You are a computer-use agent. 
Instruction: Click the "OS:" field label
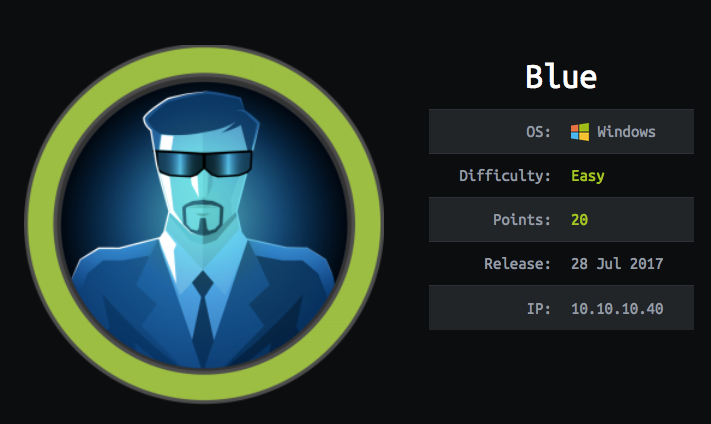pyautogui.click(x=538, y=132)
